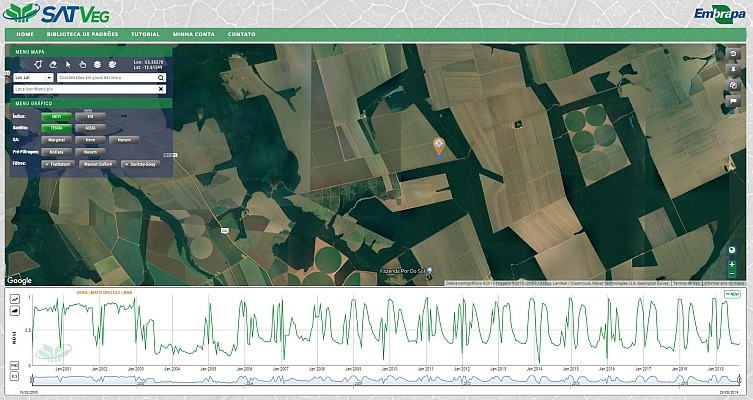Go to the Tutorial page
Screen dimensions: 753x400
click(x=145, y=34)
